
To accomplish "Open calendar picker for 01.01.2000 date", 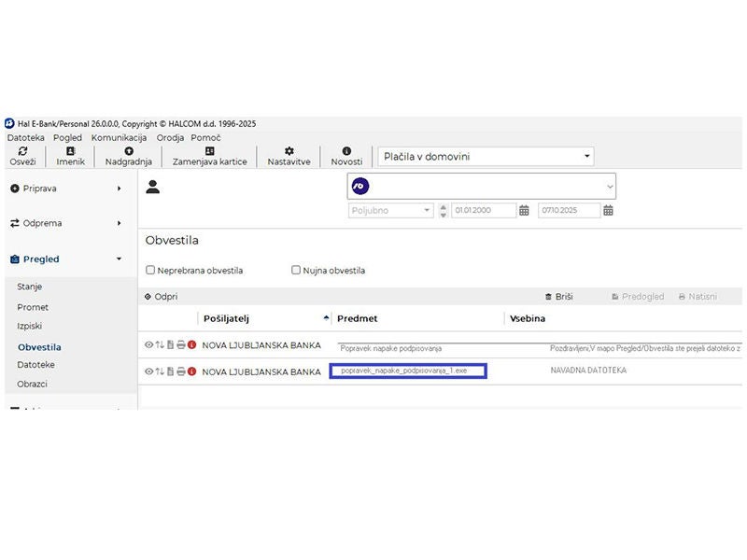I will coord(525,211).
